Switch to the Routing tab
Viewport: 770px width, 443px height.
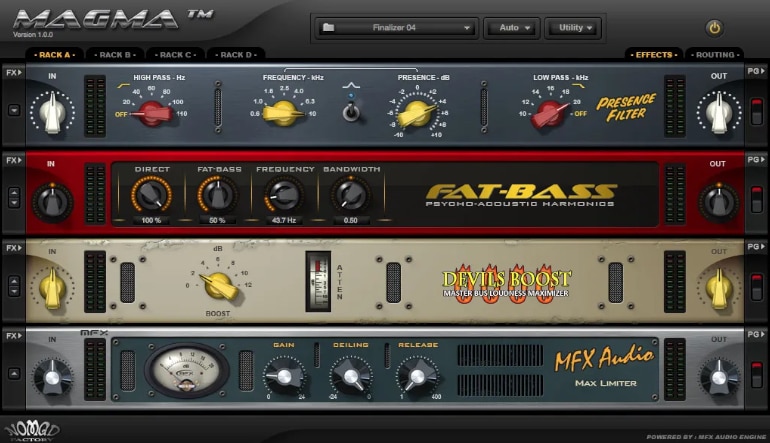pyautogui.click(x=714, y=55)
